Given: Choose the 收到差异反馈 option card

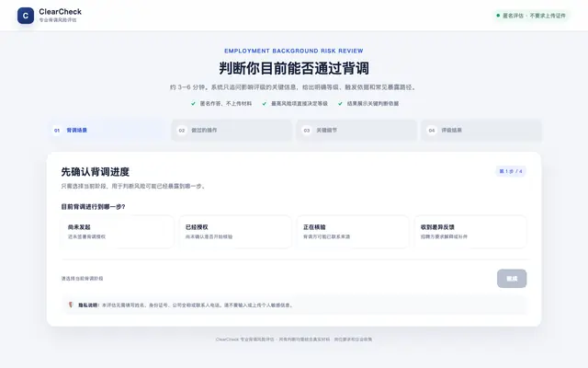Looking at the screenshot, I should coord(470,232).
